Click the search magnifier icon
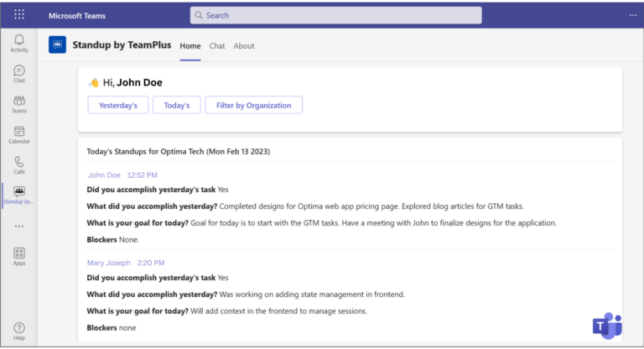Screen dimensions: 644x349 click(199, 15)
